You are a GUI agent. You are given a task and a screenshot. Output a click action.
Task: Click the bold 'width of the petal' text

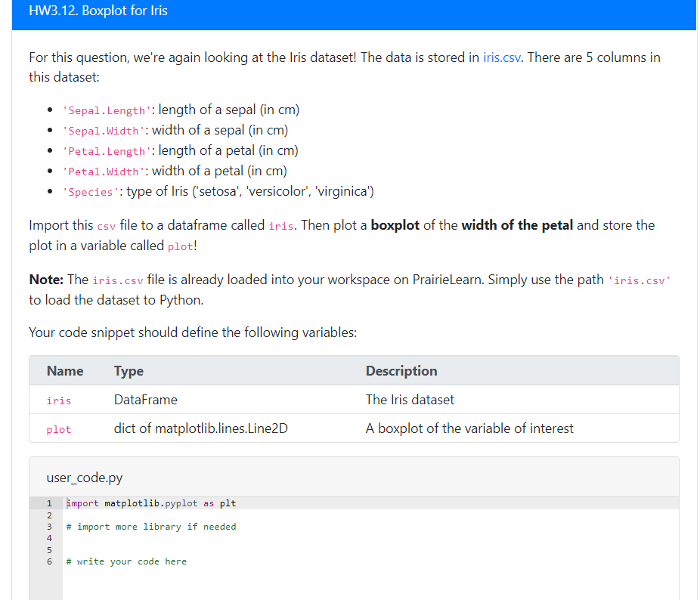coord(517,225)
